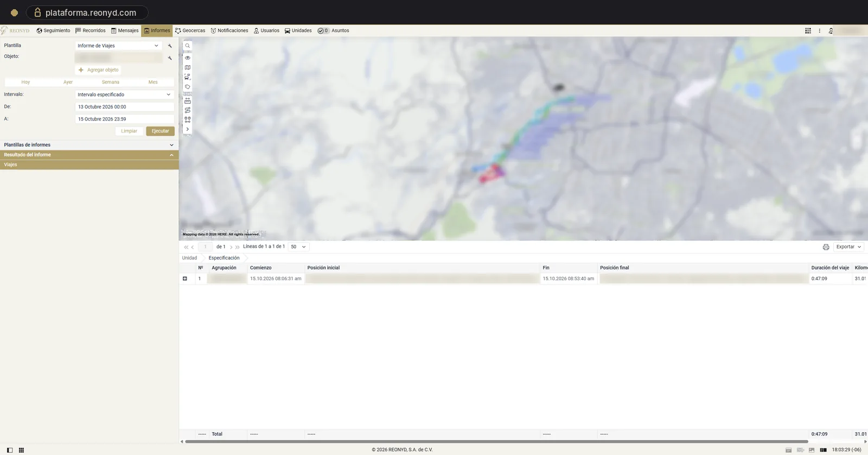Screen dimensions: 868x455
Task: Go to next results page
Action: [231, 247]
